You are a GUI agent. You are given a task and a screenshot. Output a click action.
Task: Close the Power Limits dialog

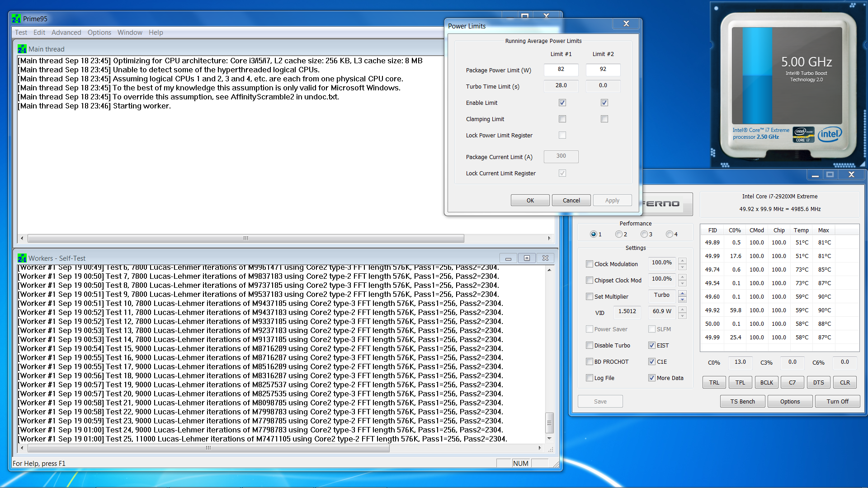click(626, 24)
